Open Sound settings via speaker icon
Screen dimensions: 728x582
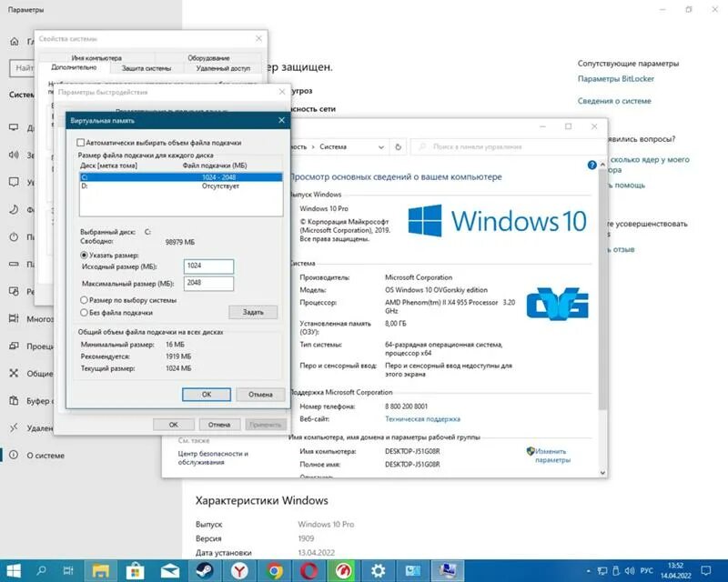(14, 155)
